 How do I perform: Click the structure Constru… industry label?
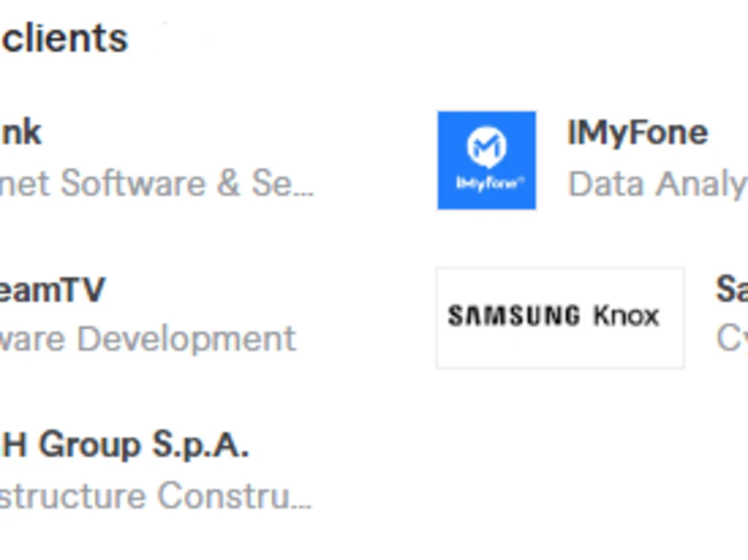pyautogui.click(x=156, y=496)
